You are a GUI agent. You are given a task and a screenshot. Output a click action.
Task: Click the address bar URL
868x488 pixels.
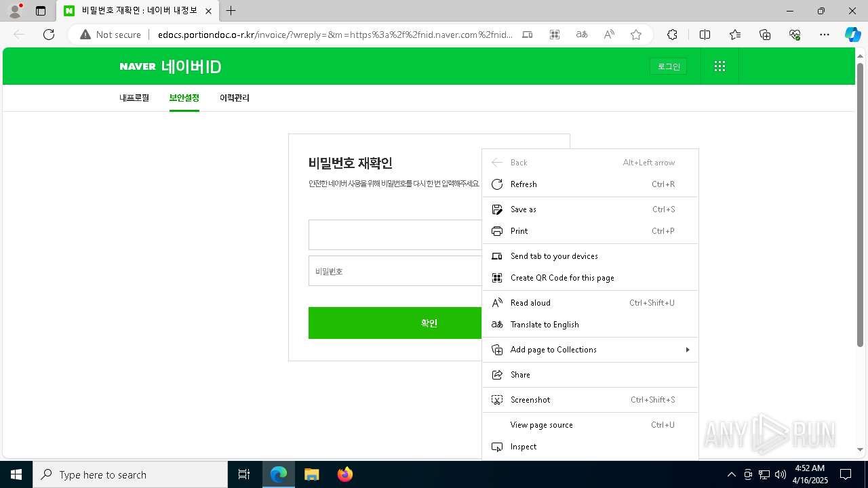point(335,35)
